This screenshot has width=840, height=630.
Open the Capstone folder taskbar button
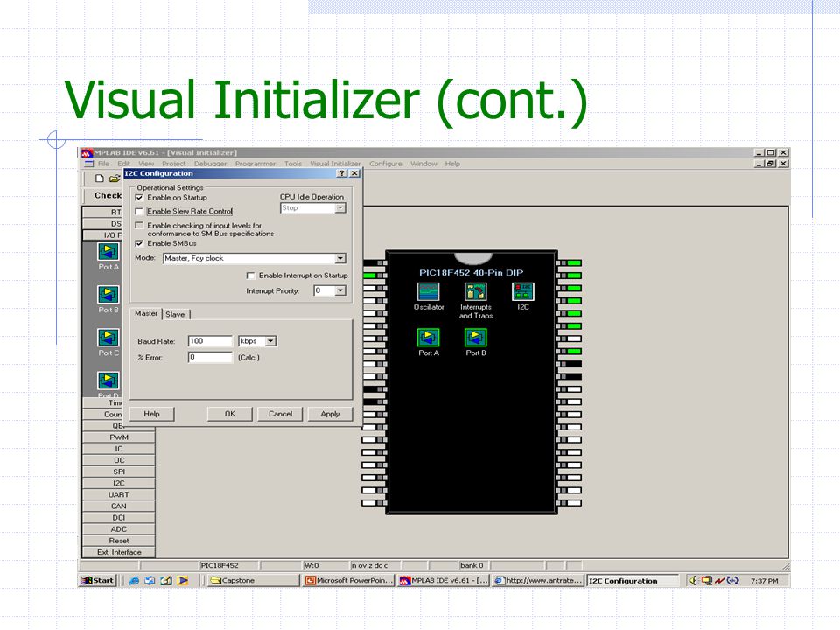click(254, 580)
